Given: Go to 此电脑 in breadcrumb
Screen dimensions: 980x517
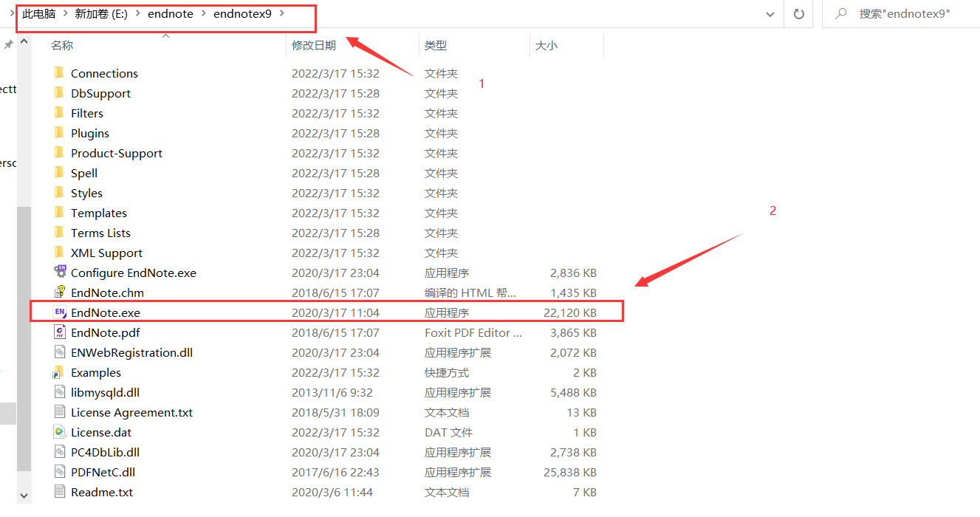Looking at the screenshot, I should [x=39, y=14].
